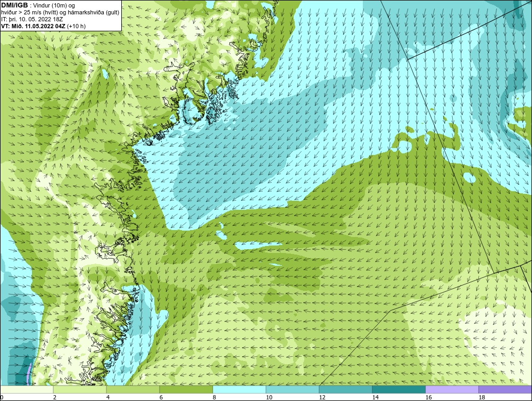Click the 18+ m/s purple legend swatch
The image size is (532, 401).
(x=505, y=389)
